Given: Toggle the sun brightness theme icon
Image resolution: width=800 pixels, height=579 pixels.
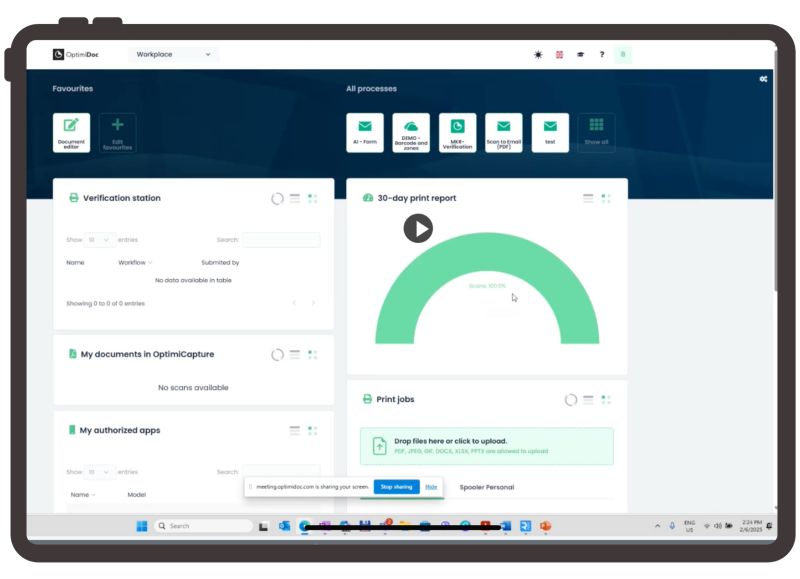Looking at the screenshot, I should (x=538, y=55).
